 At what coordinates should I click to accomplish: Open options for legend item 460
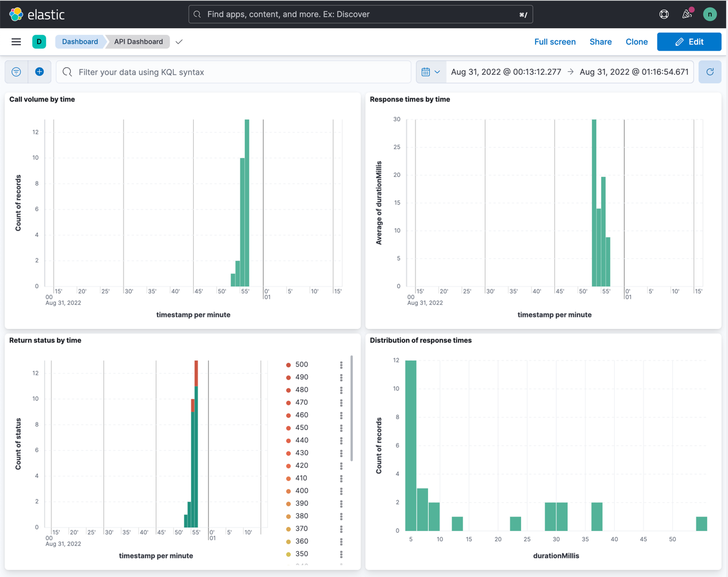341,415
